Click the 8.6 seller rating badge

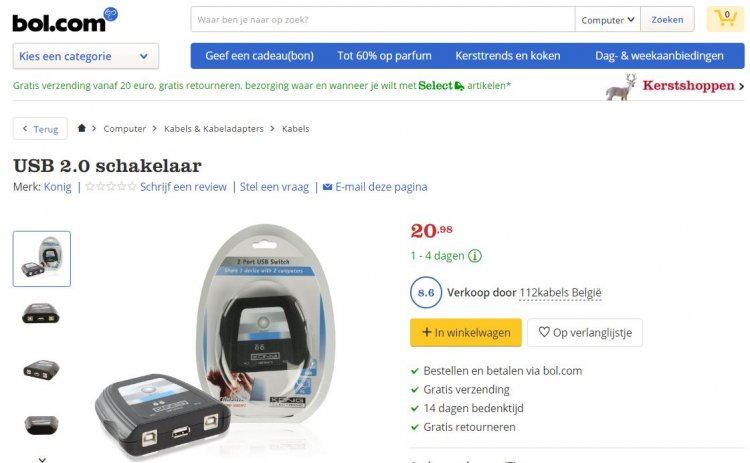click(426, 292)
